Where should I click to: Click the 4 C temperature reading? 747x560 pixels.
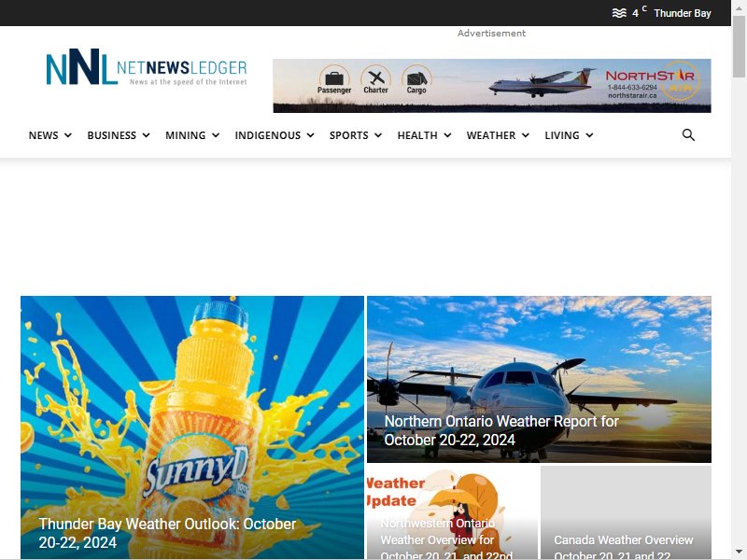tap(640, 12)
